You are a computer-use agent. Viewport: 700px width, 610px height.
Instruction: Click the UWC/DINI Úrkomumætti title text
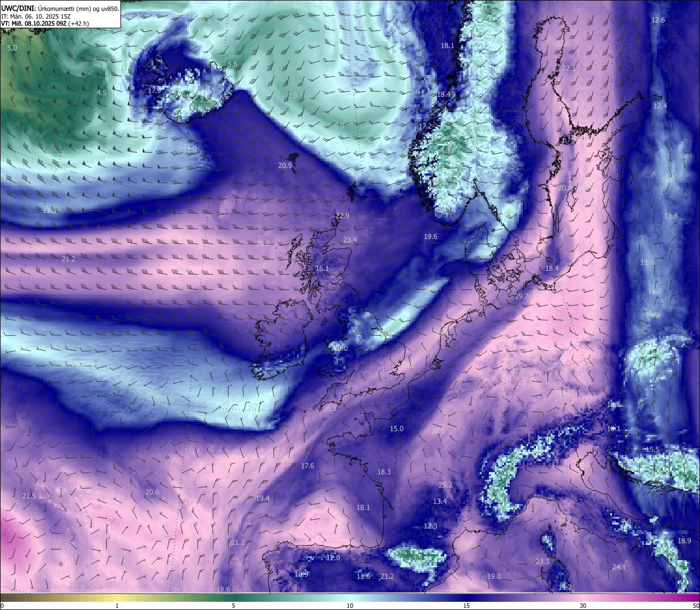(x=60, y=9)
